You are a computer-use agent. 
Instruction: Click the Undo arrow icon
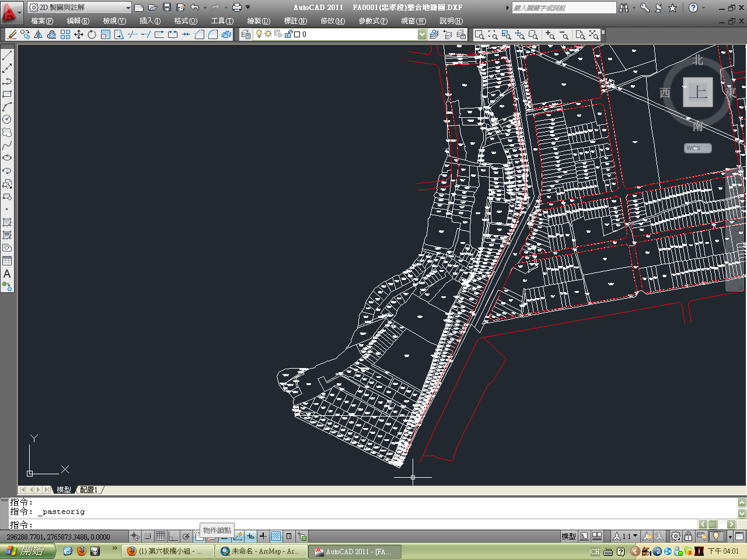pyautogui.click(x=195, y=8)
